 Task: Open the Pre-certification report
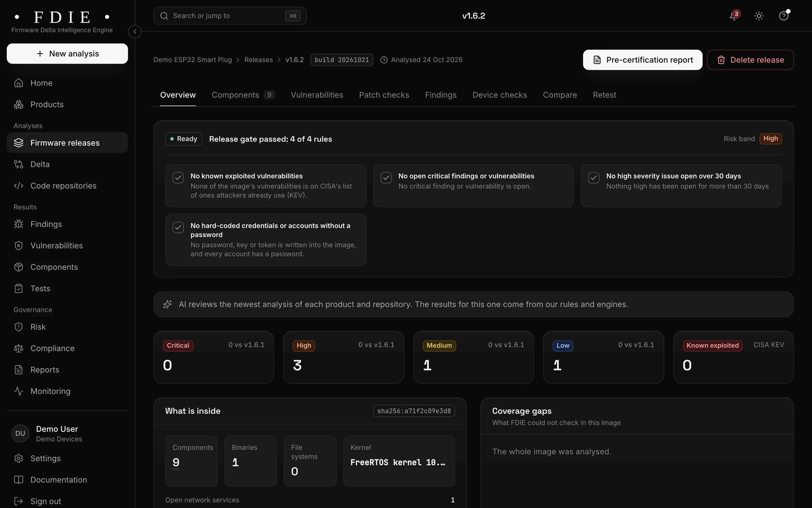coord(643,60)
